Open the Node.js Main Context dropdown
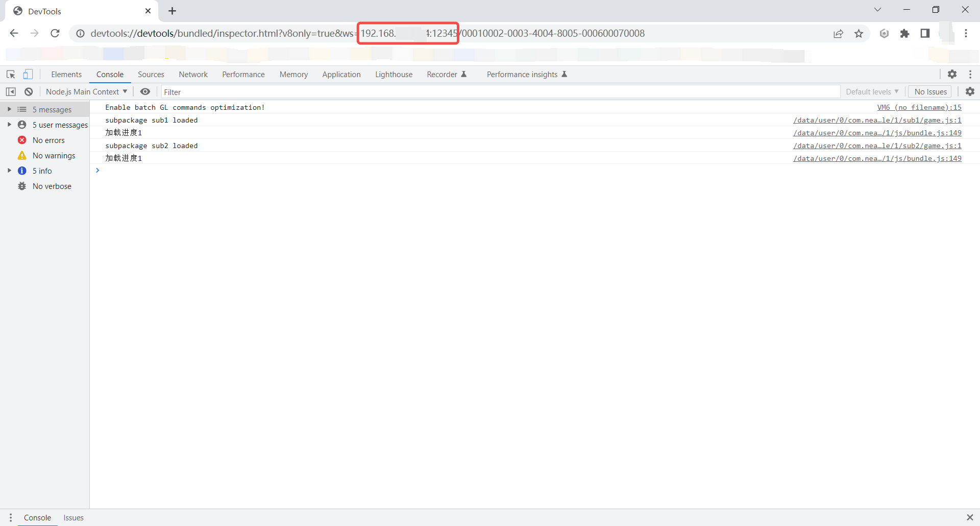980x526 pixels. coord(86,92)
